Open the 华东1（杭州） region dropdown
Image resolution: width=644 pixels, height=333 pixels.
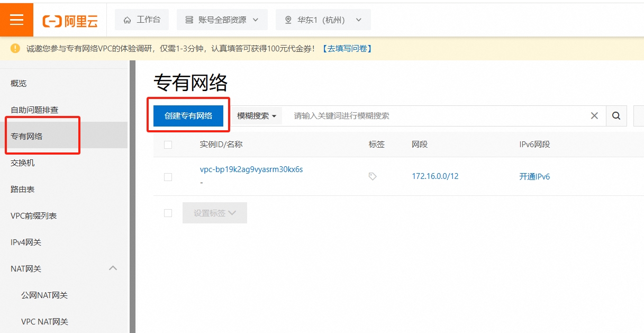[x=323, y=20]
